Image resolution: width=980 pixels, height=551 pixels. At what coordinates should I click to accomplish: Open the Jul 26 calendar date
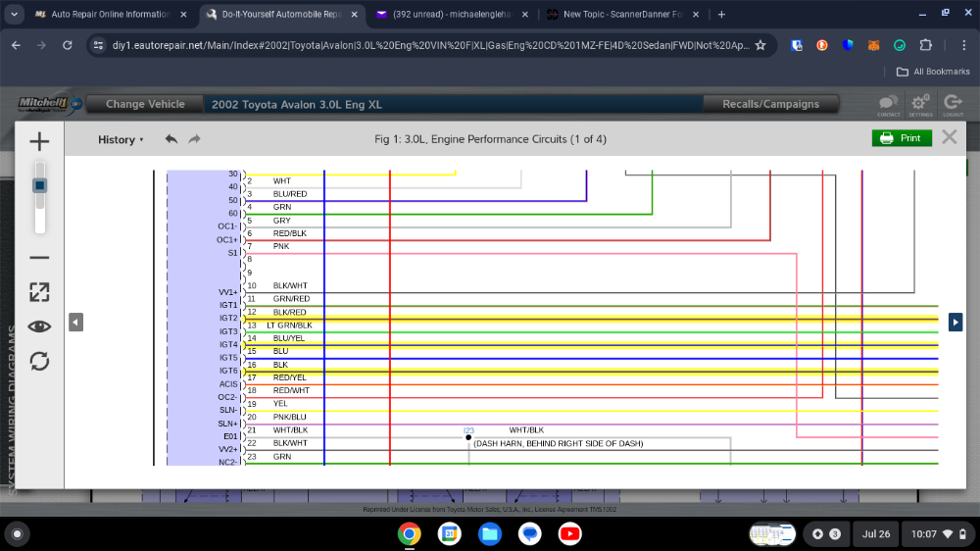click(875, 534)
